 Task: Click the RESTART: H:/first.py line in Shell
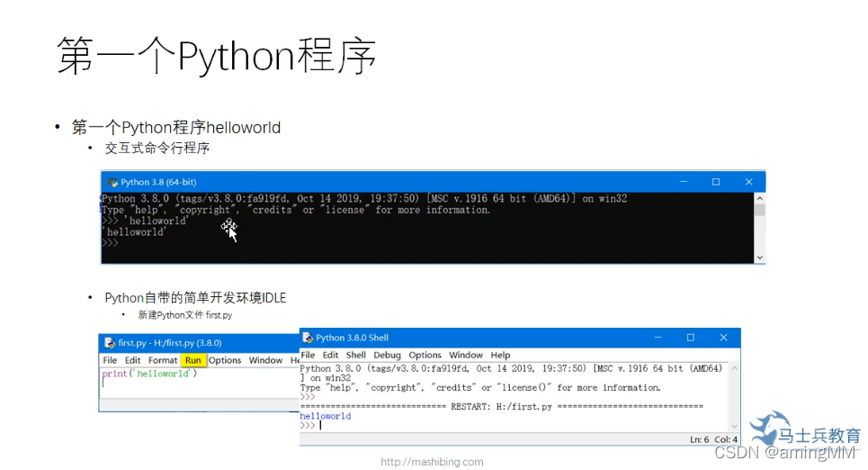point(502,406)
